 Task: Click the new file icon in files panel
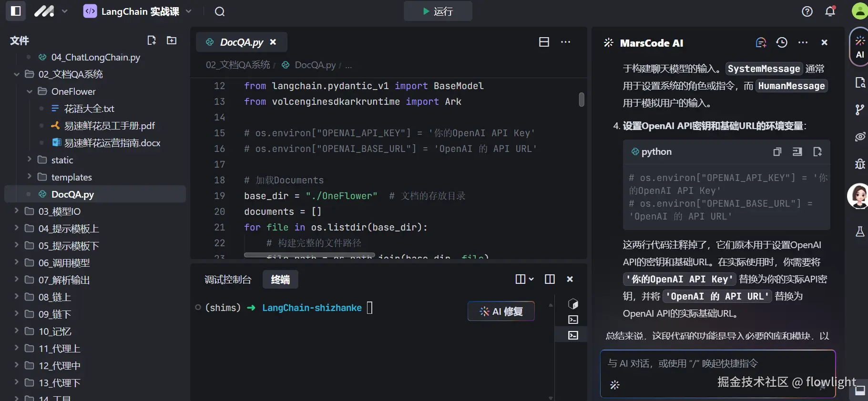tap(152, 40)
